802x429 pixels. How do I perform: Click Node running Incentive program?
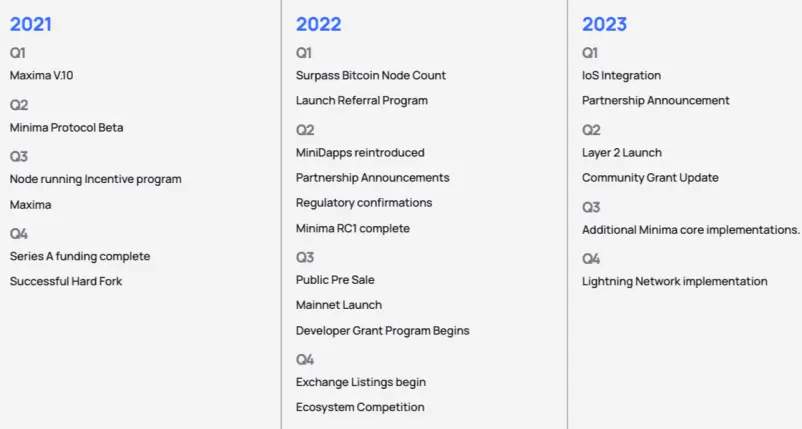click(96, 179)
